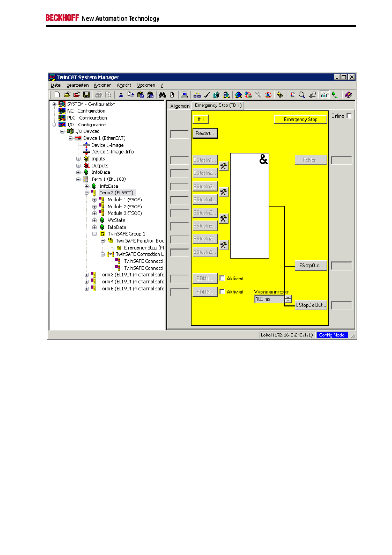392x555 pixels.
Task: Click the purple book icon in the toolbar
Action: (x=348, y=95)
